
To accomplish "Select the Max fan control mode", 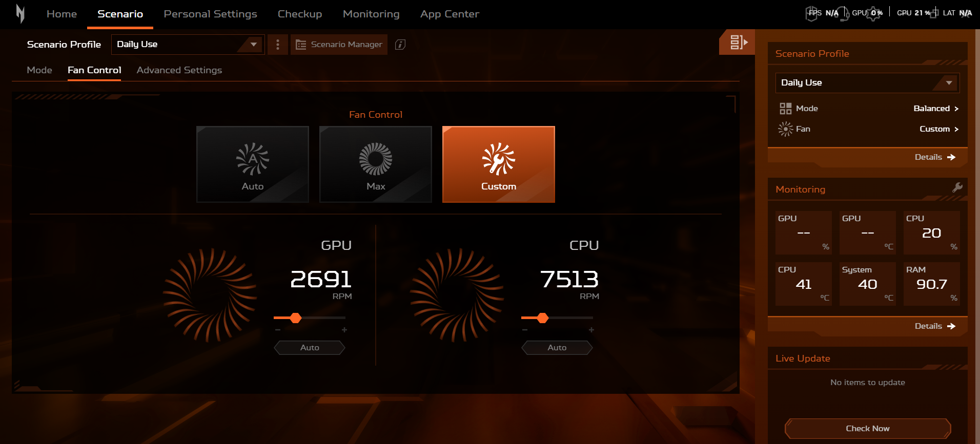I will click(376, 164).
